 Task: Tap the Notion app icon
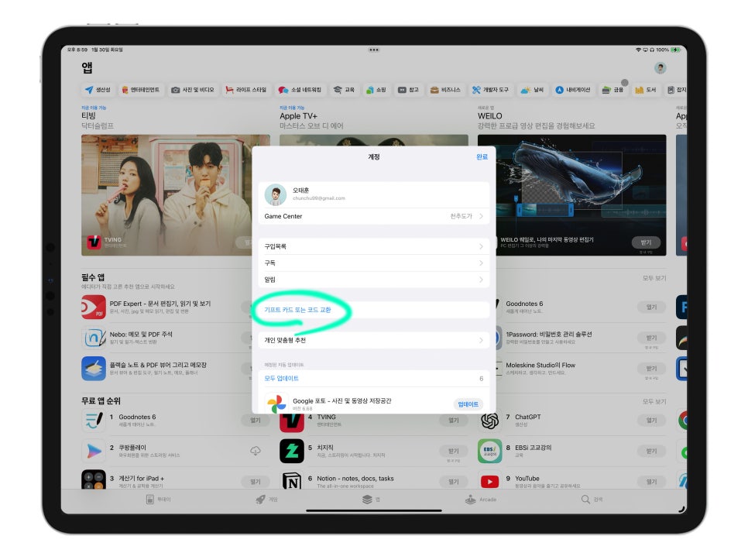[x=291, y=480]
